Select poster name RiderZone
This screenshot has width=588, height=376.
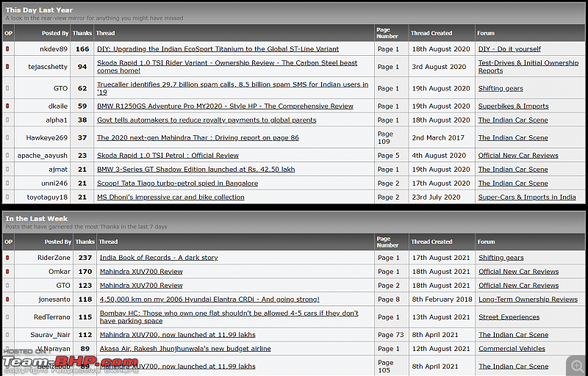coord(54,258)
